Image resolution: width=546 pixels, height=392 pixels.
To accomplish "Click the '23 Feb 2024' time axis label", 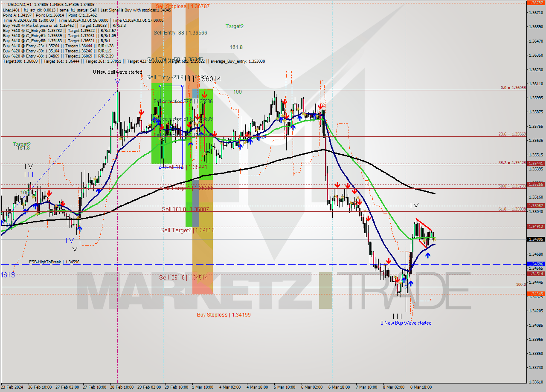I will click(12, 387).
